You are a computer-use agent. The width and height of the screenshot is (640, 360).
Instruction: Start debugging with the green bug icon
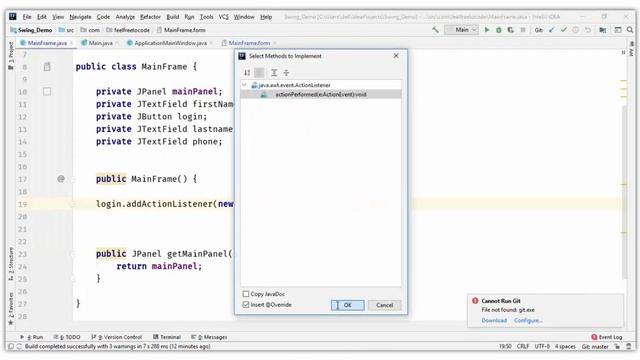(498, 30)
